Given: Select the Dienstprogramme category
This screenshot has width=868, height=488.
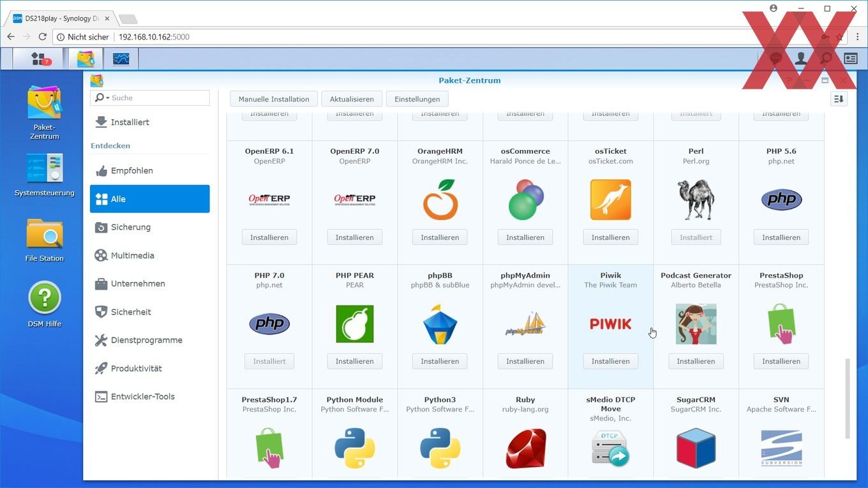Looking at the screenshot, I should pyautogui.click(x=149, y=340).
